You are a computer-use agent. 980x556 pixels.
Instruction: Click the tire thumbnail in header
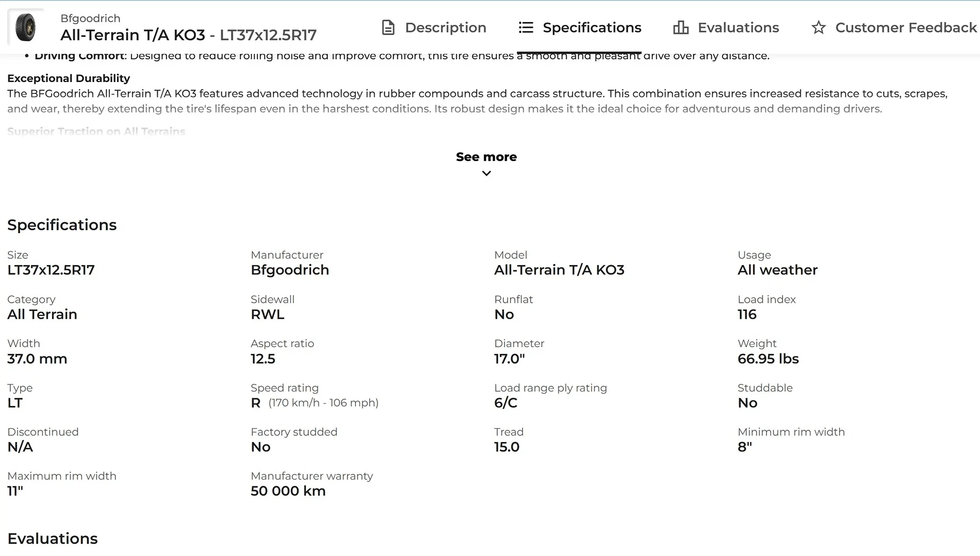[26, 27]
